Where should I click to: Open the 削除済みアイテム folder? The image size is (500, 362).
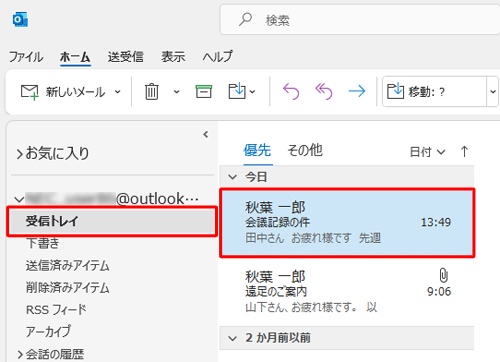point(68,288)
